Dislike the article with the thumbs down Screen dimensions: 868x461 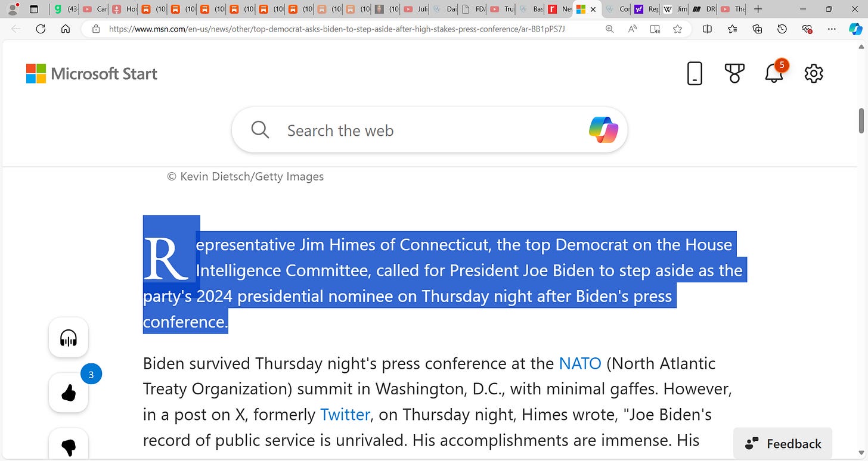pyautogui.click(x=69, y=444)
